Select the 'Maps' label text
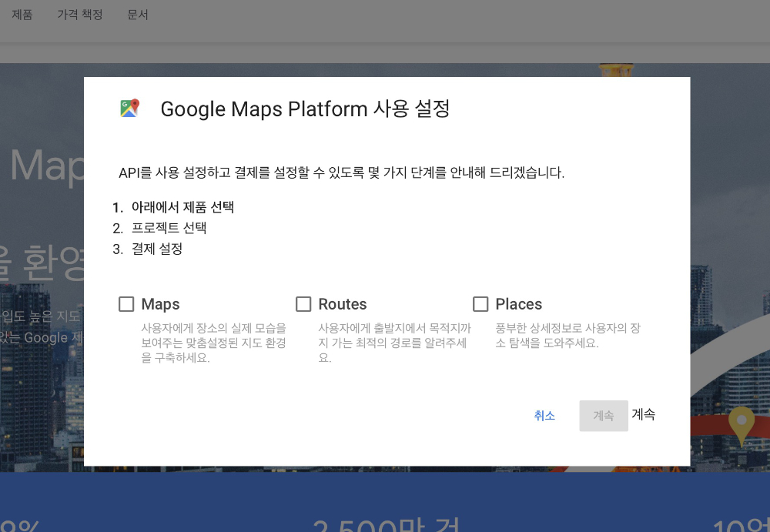 point(161,304)
